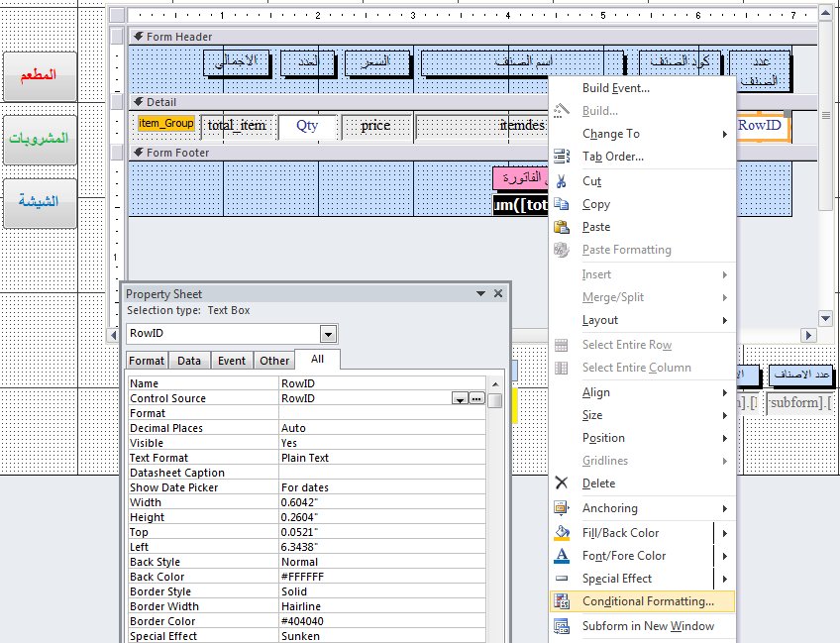Click the Select Entire Row grid icon
Screen dimensions: 840x643
pos(561,345)
